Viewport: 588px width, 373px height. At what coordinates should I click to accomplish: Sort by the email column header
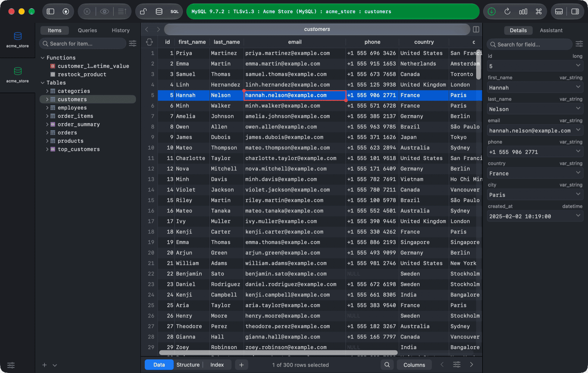pyautogui.click(x=295, y=42)
